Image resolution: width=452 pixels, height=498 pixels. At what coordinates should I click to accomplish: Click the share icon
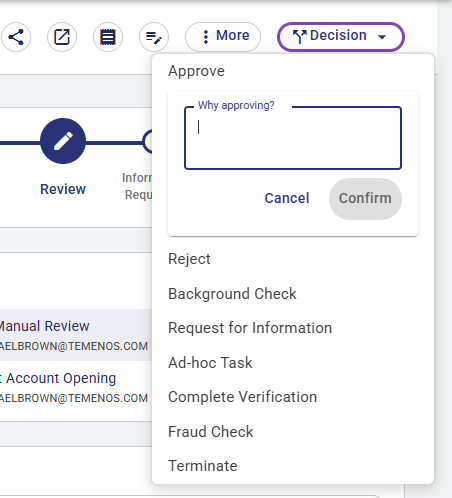[x=16, y=37]
